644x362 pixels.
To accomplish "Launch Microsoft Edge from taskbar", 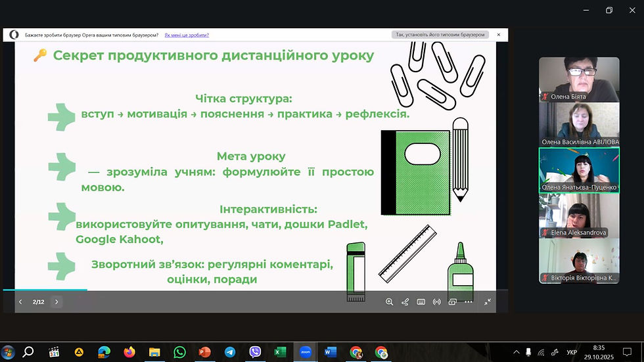I will [x=104, y=352].
